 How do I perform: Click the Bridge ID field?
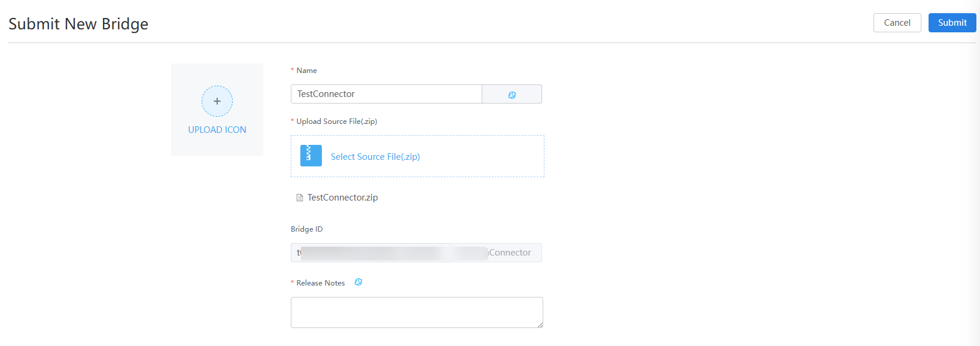tap(416, 253)
